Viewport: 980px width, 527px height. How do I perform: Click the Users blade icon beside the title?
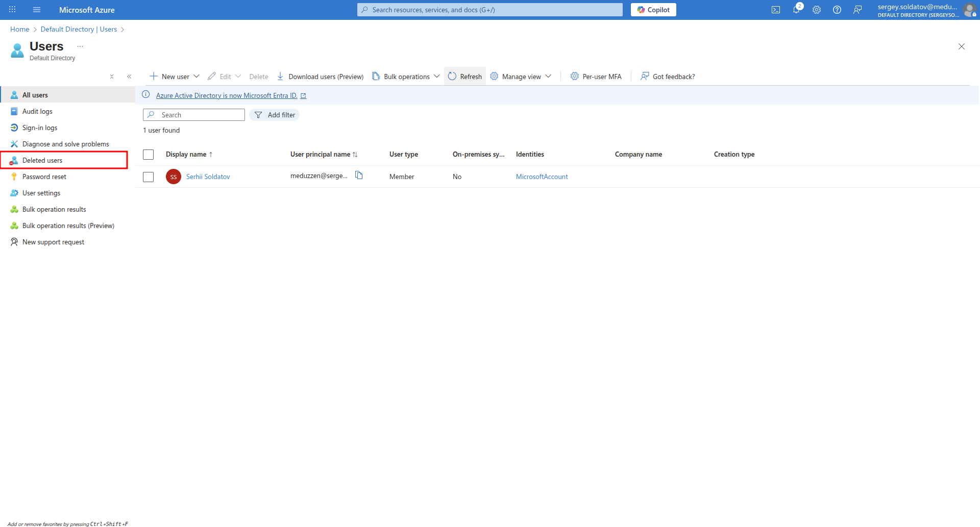[17, 50]
